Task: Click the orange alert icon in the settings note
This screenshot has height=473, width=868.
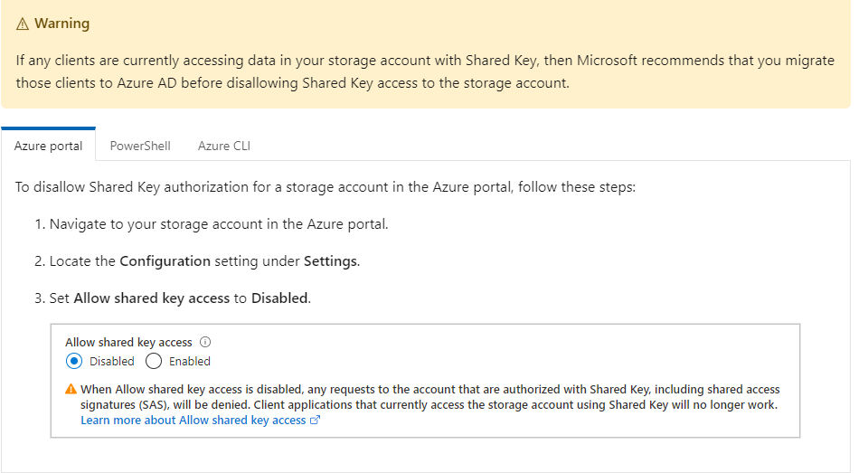Action: 71,389
